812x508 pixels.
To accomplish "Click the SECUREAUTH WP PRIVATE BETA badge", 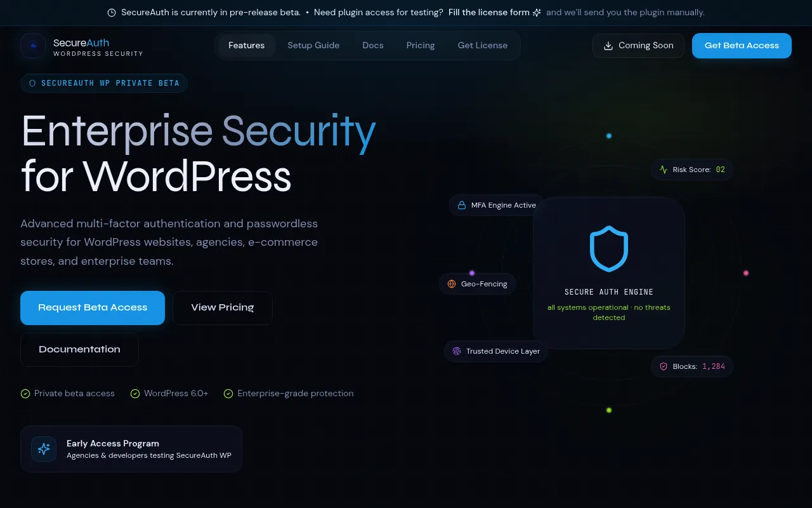I will point(104,83).
